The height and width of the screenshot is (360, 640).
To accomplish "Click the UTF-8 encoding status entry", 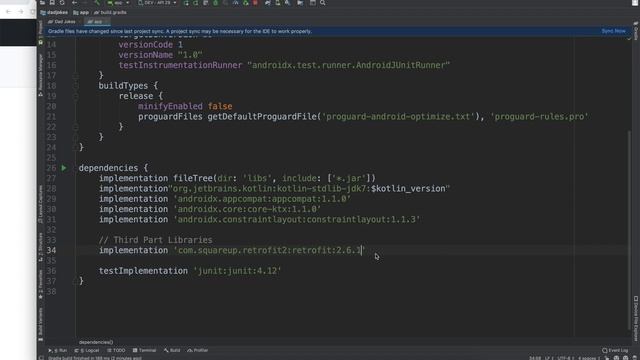I will [566, 358].
